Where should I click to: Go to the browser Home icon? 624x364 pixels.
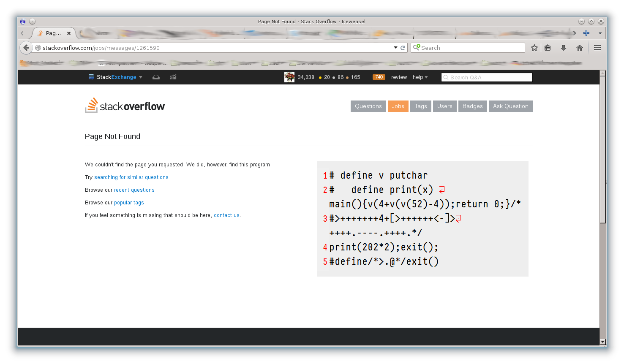click(x=580, y=48)
